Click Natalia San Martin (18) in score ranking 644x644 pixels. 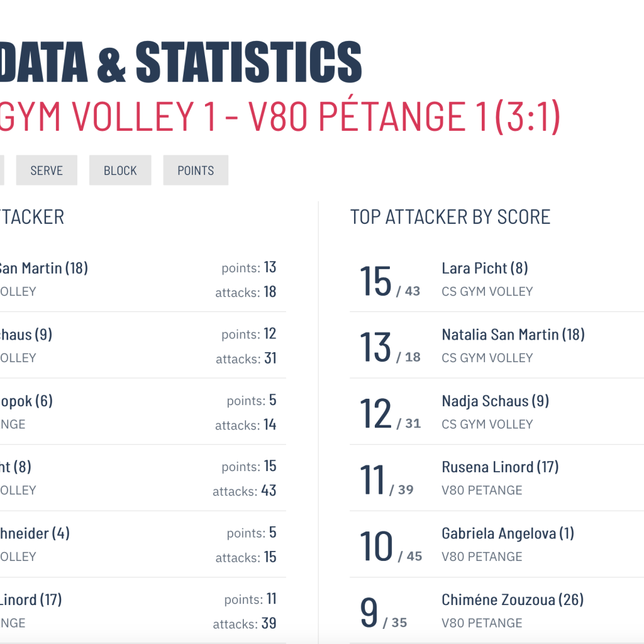(513, 335)
